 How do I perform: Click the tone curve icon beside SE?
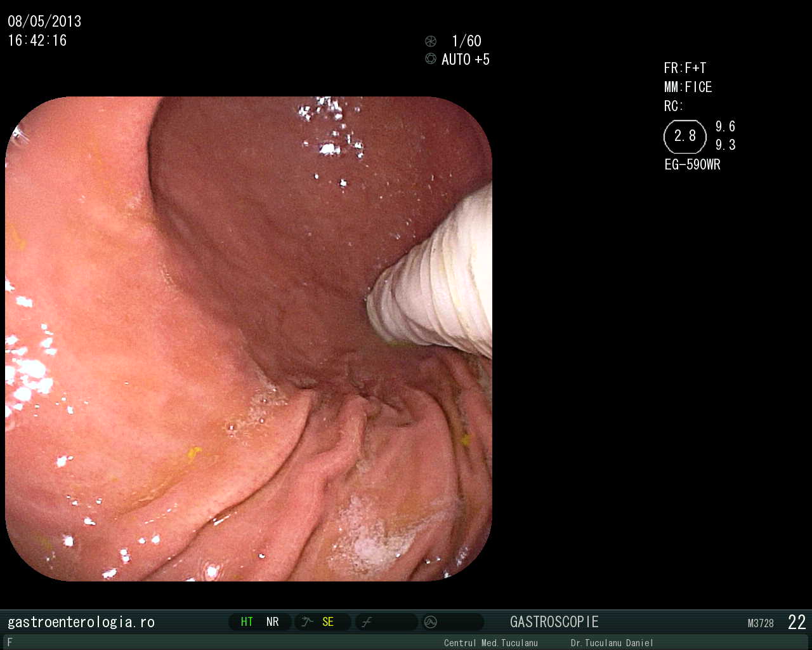308,622
